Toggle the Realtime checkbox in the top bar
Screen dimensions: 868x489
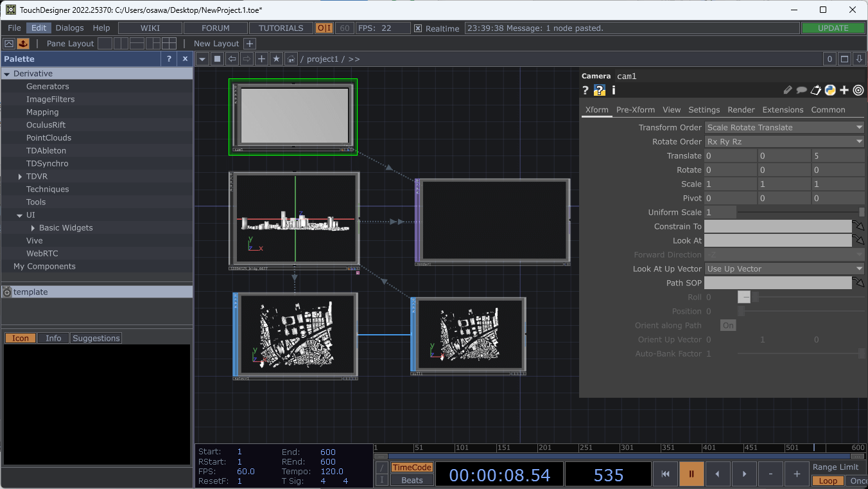tap(419, 28)
